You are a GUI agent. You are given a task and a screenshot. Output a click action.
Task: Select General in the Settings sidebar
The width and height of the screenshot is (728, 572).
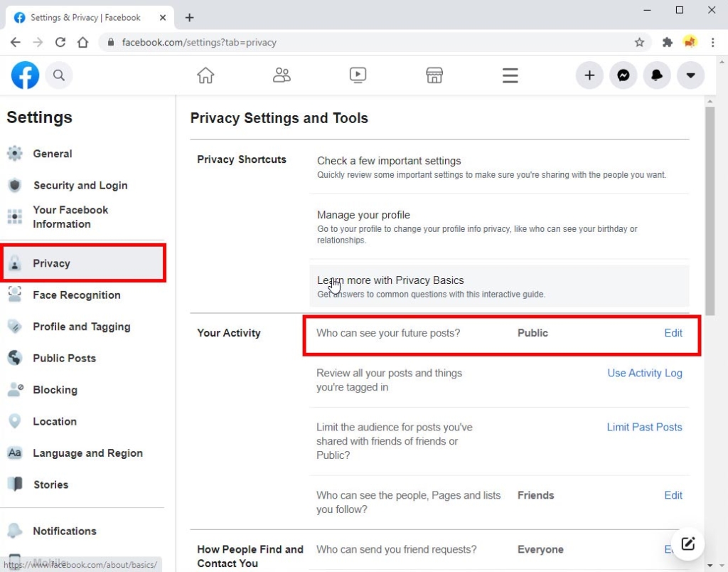pos(52,154)
